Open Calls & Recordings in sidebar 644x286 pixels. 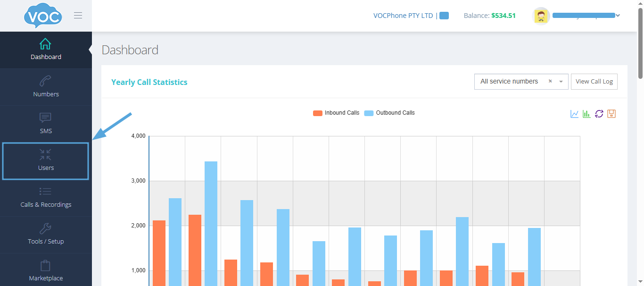pos(46,197)
